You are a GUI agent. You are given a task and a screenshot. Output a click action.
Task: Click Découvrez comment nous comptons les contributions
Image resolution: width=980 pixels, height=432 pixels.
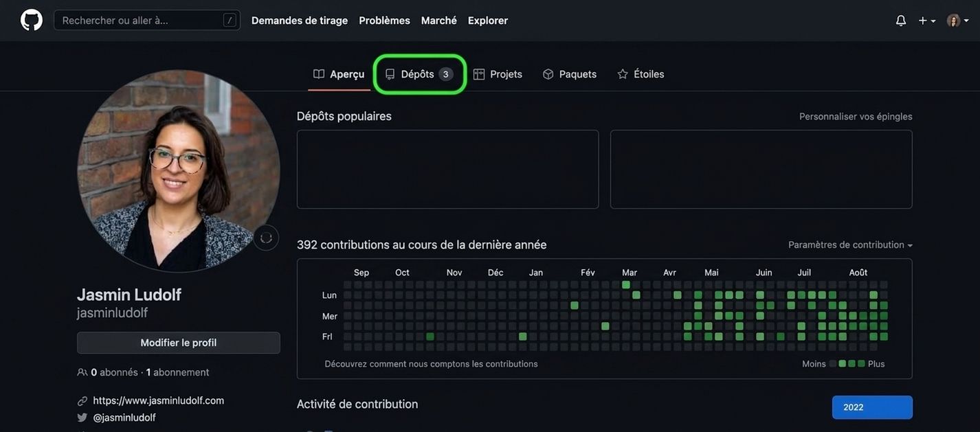click(431, 364)
